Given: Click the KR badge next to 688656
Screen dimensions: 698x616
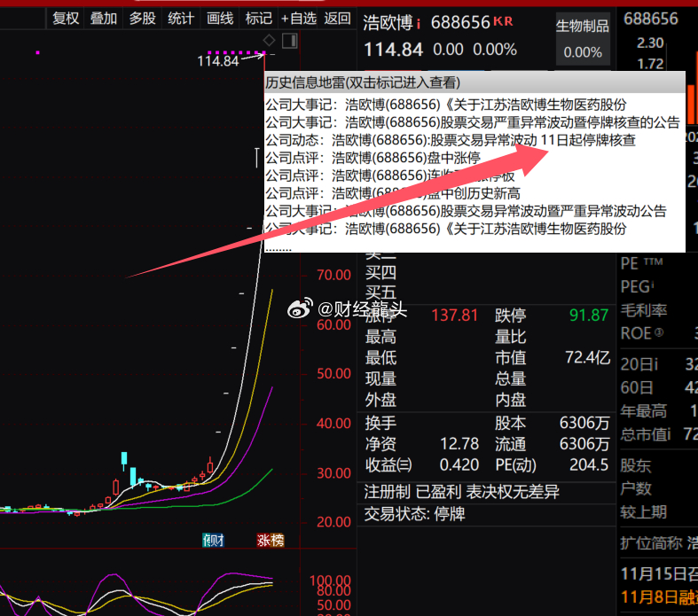Looking at the screenshot, I should coord(503,21).
